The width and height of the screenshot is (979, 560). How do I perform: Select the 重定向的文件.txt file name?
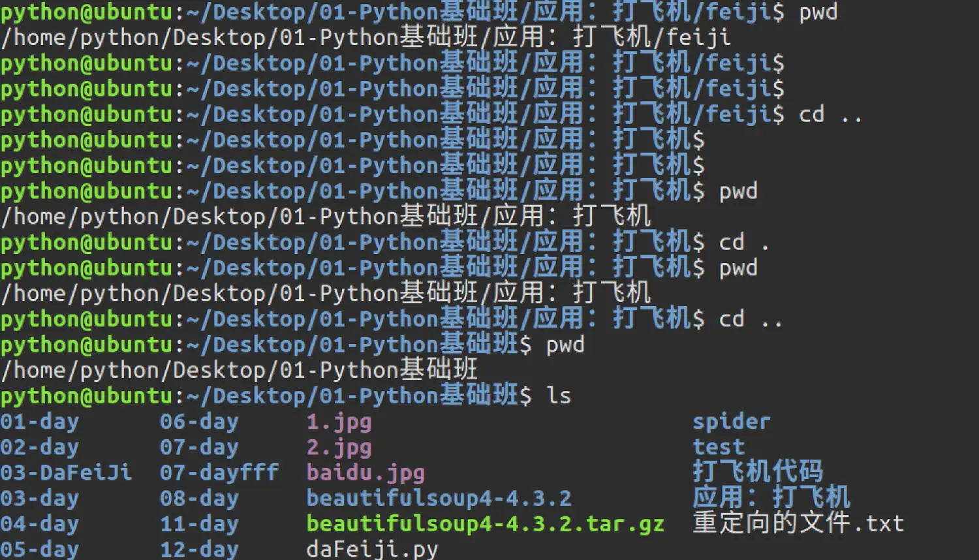(x=799, y=523)
